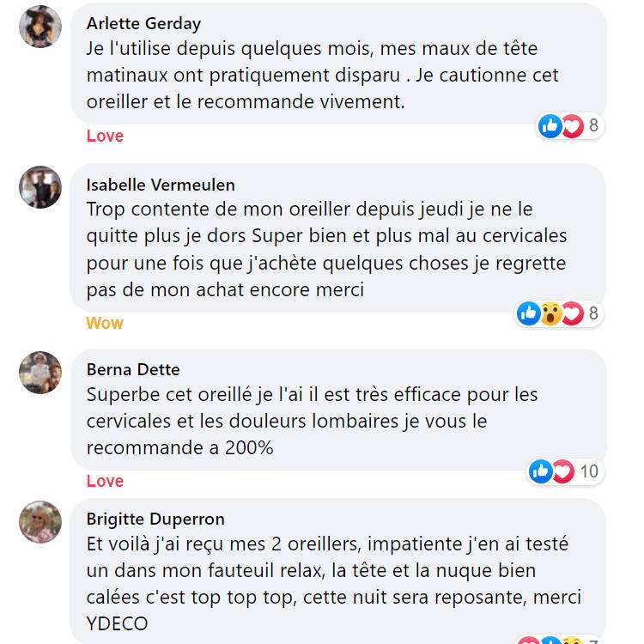Click the wow emoji on Isabelle's comment
Screen dimensions: 644x644
click(550, 314)
